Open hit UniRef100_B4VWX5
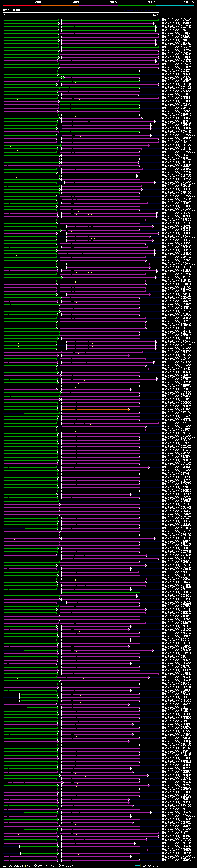This screenshot has height=868, width=197. click(x=177, y=23)
